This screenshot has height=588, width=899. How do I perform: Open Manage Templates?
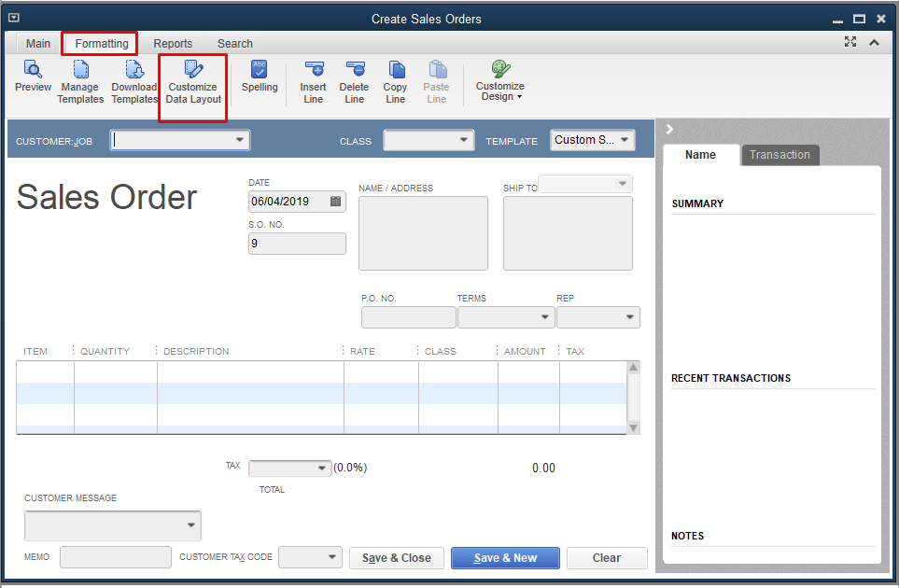point(80,82)
